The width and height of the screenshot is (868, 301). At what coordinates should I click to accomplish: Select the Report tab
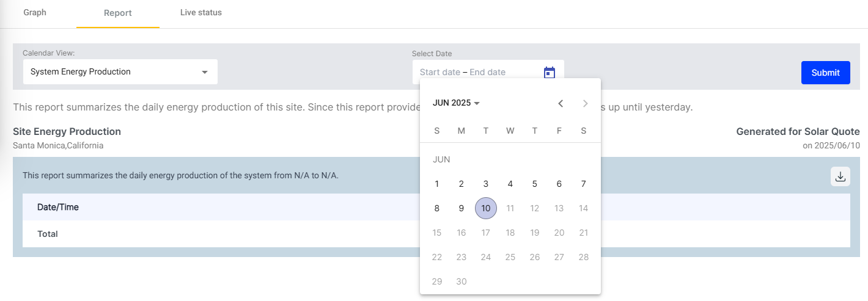click(118, 13)
